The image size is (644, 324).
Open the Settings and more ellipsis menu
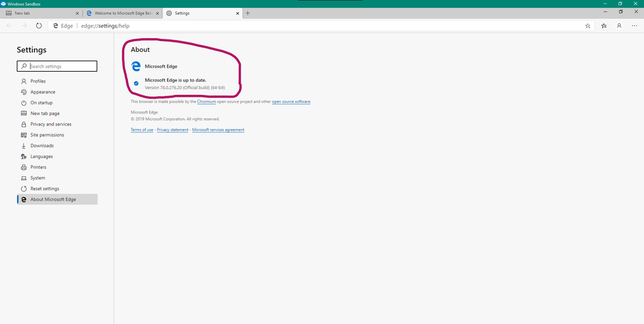pyautogui.click(x=634, y=25)
